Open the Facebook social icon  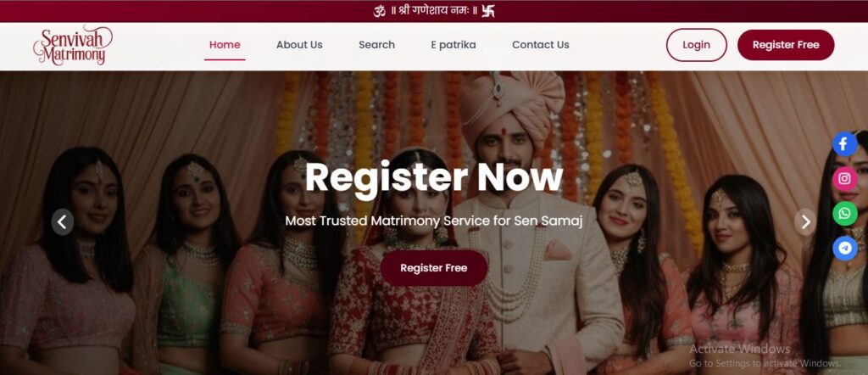tap(845, 144)
